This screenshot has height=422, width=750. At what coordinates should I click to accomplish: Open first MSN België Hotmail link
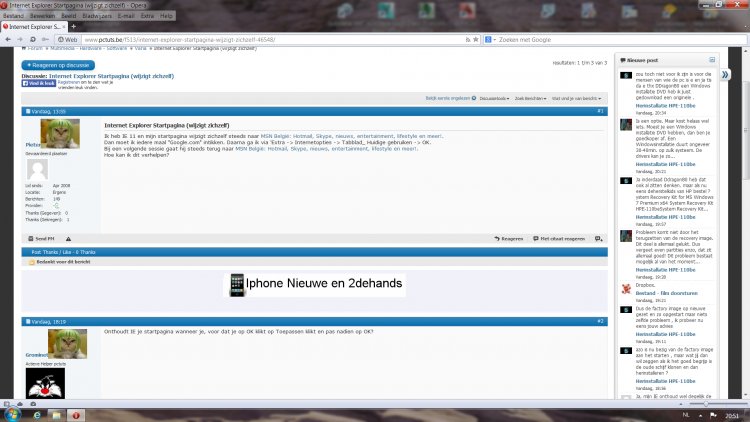tap(352, 136)
